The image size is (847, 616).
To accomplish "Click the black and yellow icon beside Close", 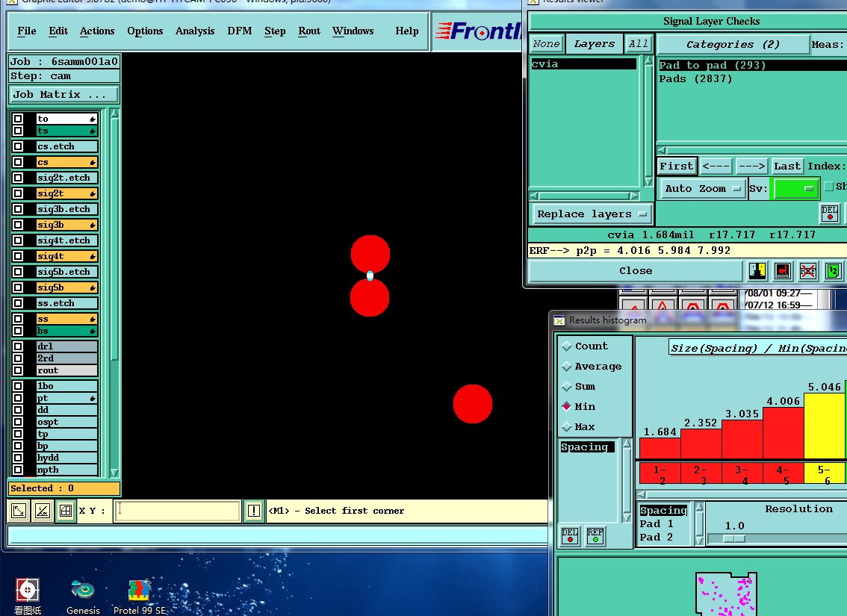I will point(757,270).
